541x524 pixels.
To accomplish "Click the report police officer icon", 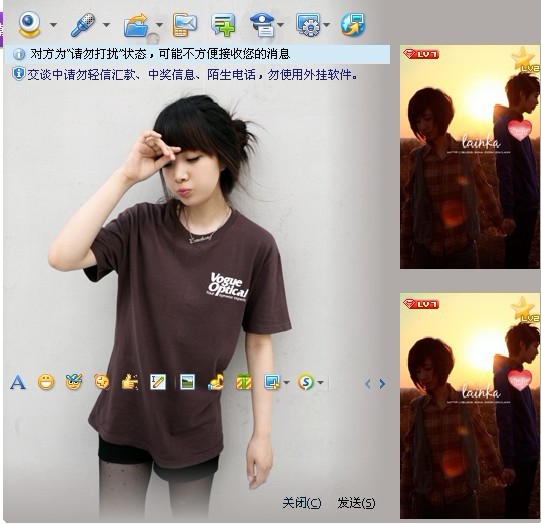I will coord(262,24).
